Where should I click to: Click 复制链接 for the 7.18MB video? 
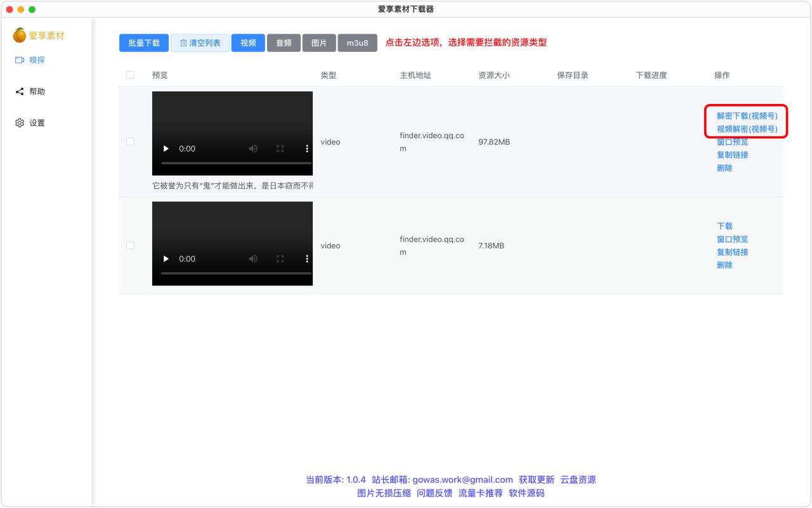(732, 252)
